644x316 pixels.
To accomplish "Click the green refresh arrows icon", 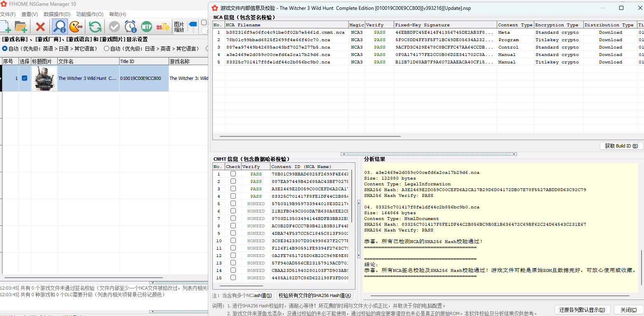I will pyautogui.click(x=95, y=27).
